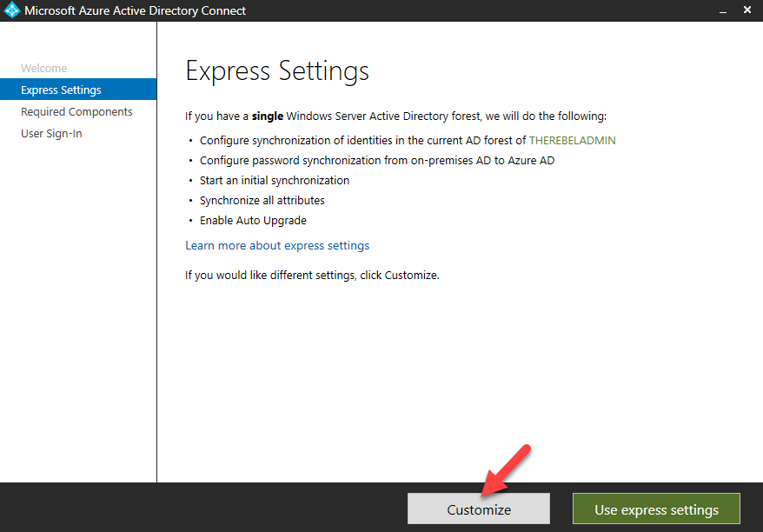Viewport: 763px width, 532px height.
Task: Open the Required Components step
Action: 76,111
